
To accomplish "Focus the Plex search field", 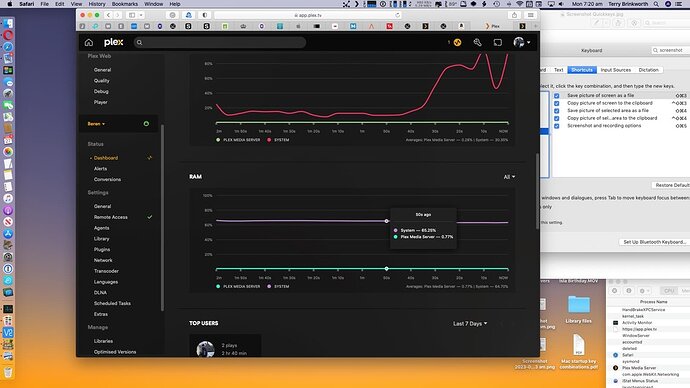I will (220, 42).
